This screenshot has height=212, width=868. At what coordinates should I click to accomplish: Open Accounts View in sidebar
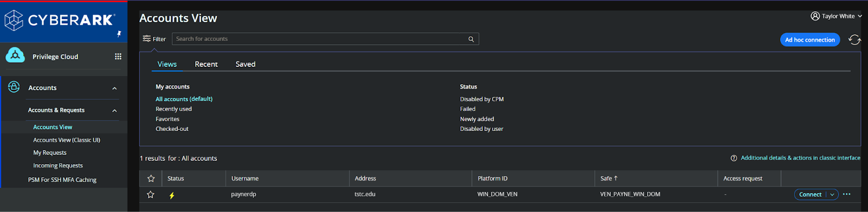click(x=53, y=127)
